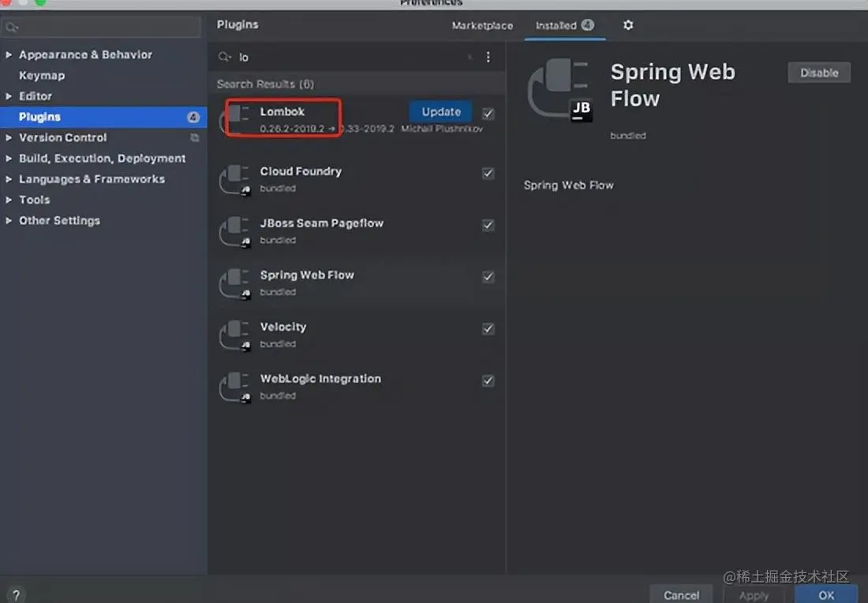868x603 pixels.
Task: Open the plugins gear settings menu
Action: coord(628,25)
